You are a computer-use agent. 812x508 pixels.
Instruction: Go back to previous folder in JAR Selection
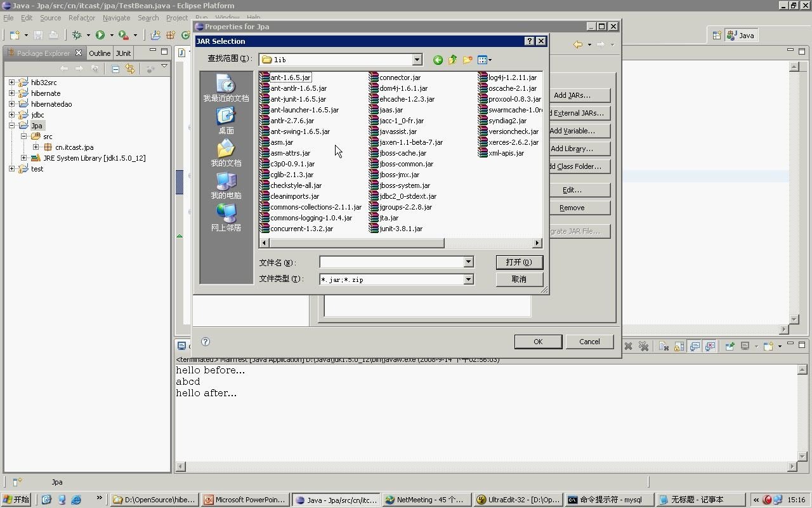click(x=438, y=60)
